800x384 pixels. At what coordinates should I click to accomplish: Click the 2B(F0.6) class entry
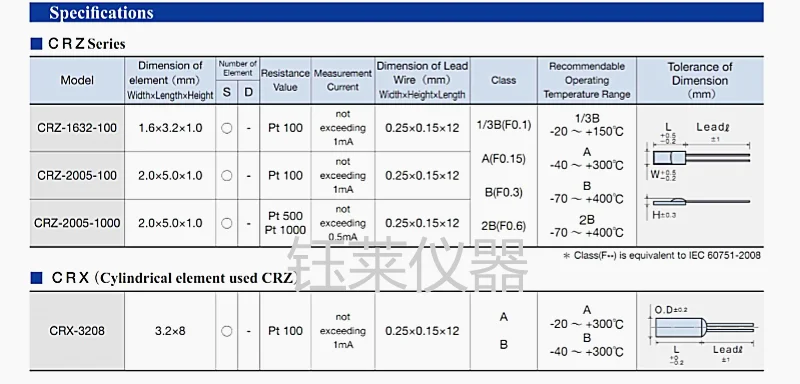504,226
